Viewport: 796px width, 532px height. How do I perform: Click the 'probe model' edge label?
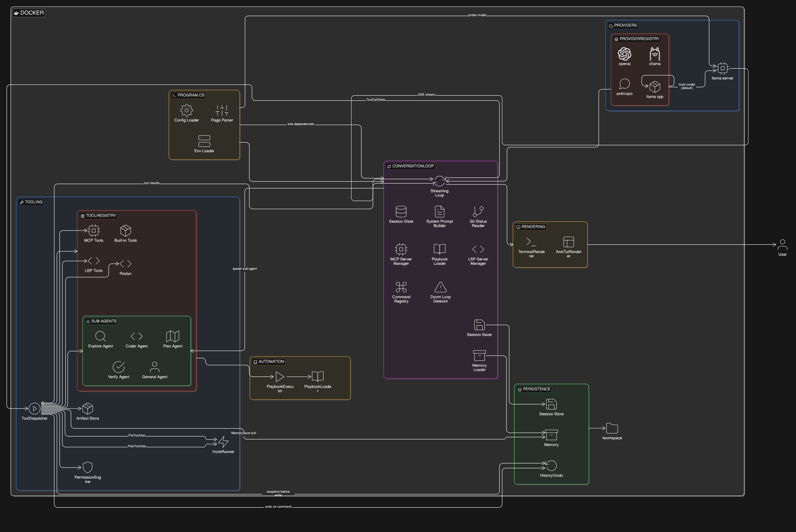pos(477,15)
